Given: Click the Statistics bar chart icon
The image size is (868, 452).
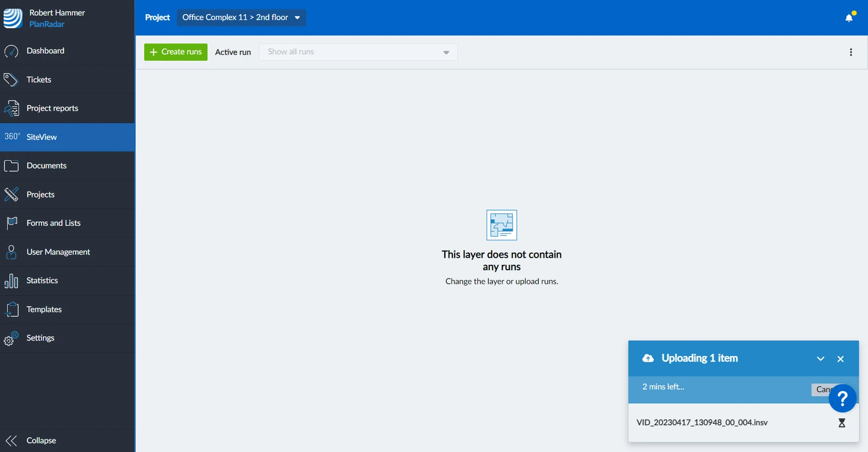Looking at the screenshot, I should coord(11,281).
